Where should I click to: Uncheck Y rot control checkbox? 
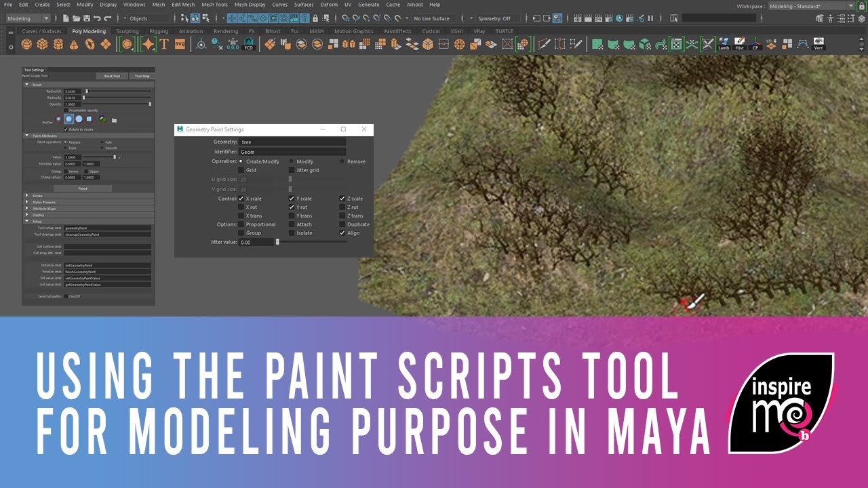[292, 207]
